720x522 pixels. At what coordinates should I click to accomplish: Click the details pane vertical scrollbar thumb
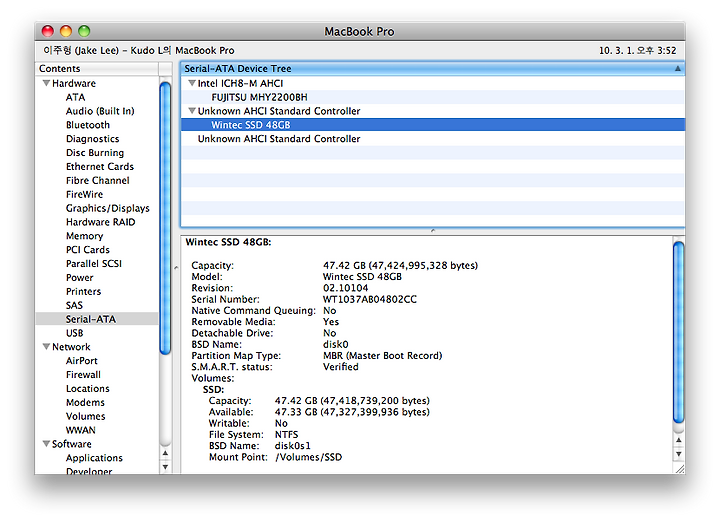pos(679,332)
